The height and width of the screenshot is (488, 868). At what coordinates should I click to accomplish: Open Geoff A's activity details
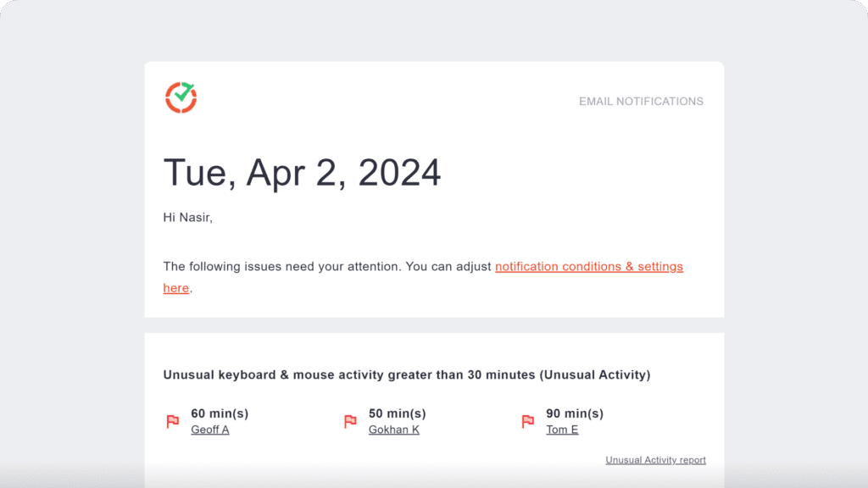coord(209,430)
